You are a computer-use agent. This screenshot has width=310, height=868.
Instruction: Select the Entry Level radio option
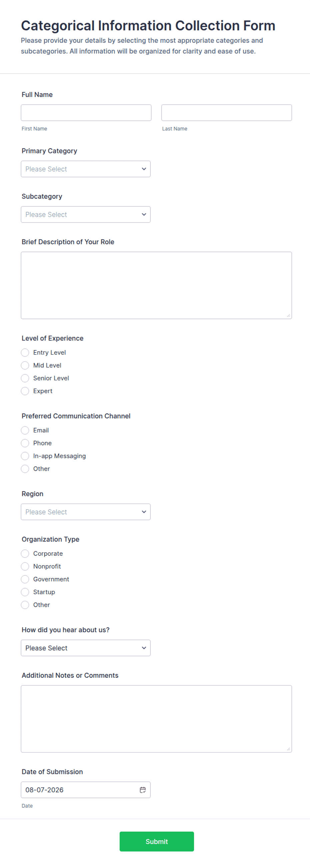25,353
